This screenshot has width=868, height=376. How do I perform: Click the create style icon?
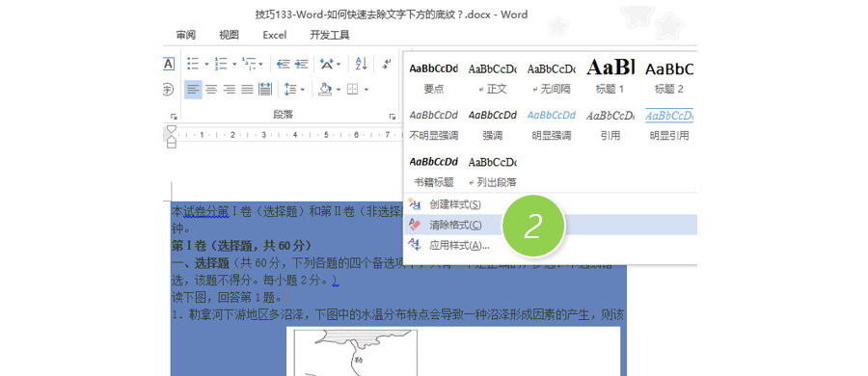pyautogui.click(x=414, y=204)
